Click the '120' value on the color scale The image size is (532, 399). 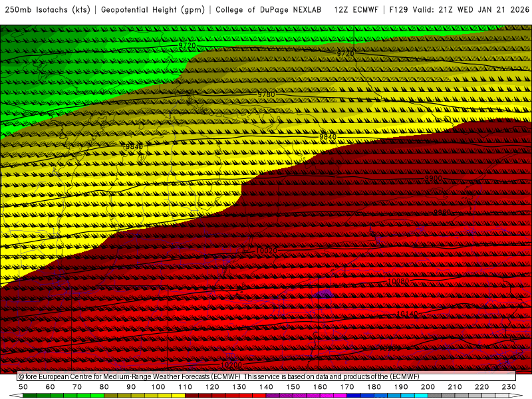point(212,387)
